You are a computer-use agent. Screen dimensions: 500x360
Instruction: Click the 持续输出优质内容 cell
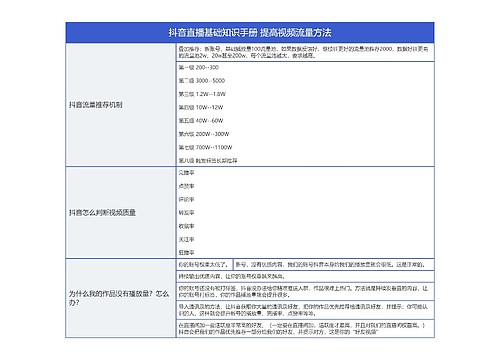pos(305,276)
